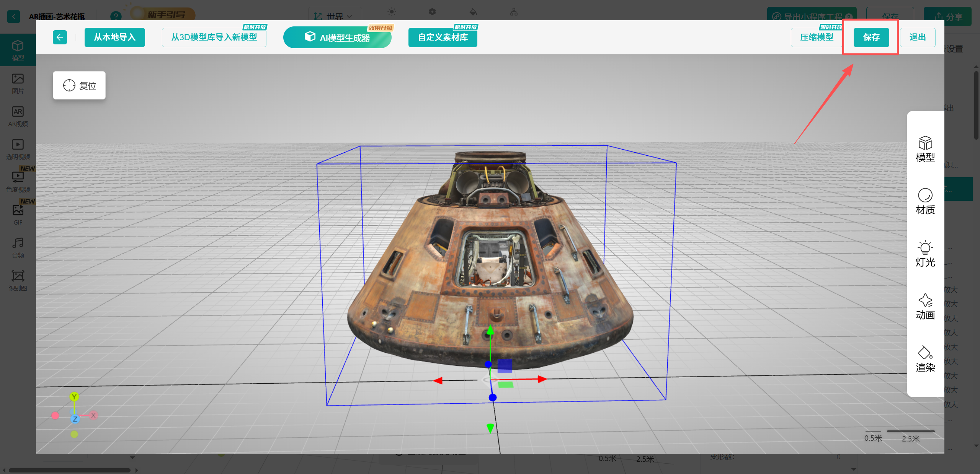
Task: Click 从本地导入 button
Action: click(x=114, y=37)
